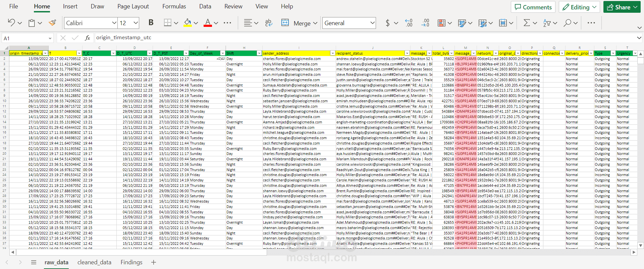Image resolution: width=644 pixels, height=269 pixels.
Task: Open filter dropdown for D_T_UTC column
Action: pos(149,53)
